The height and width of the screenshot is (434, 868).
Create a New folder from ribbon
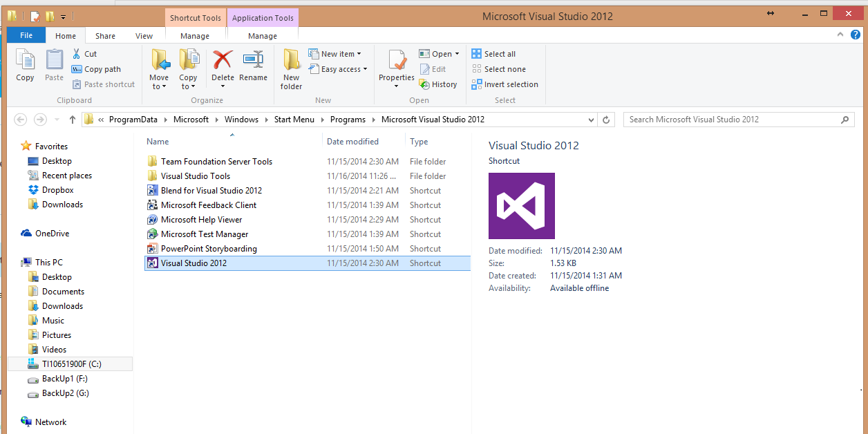(x=291, y=69)
